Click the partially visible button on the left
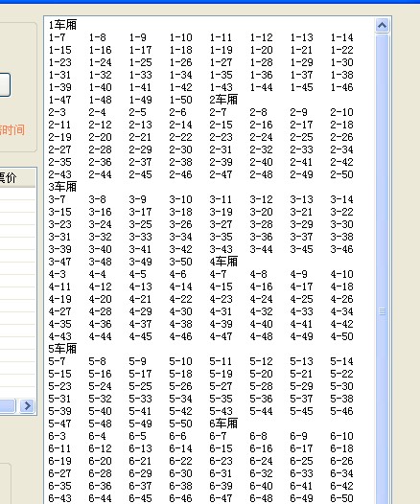Screen dimensions: 420x504 click(5, 85)
